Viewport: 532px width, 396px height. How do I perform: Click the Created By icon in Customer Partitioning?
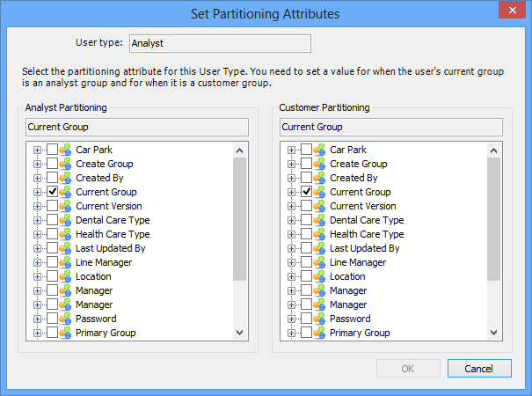(x=319, y=178)
